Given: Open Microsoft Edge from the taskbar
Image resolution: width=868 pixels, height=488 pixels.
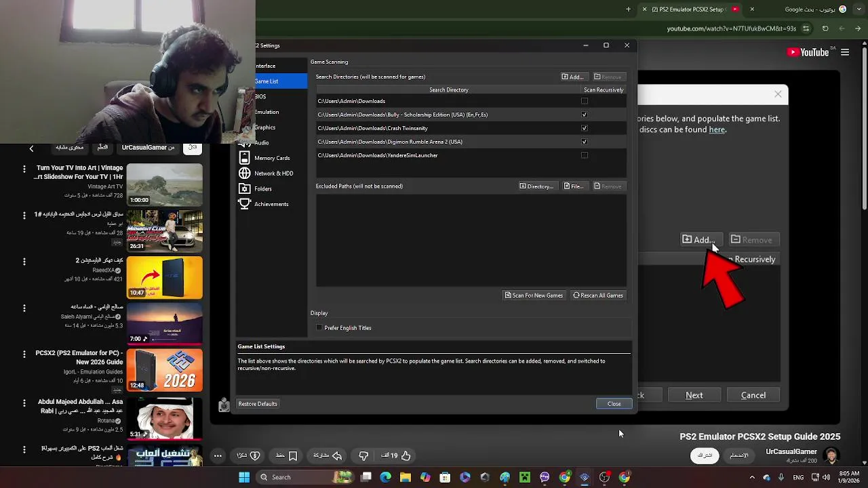Looking at the screenshot, I should [x=385, y=477].
